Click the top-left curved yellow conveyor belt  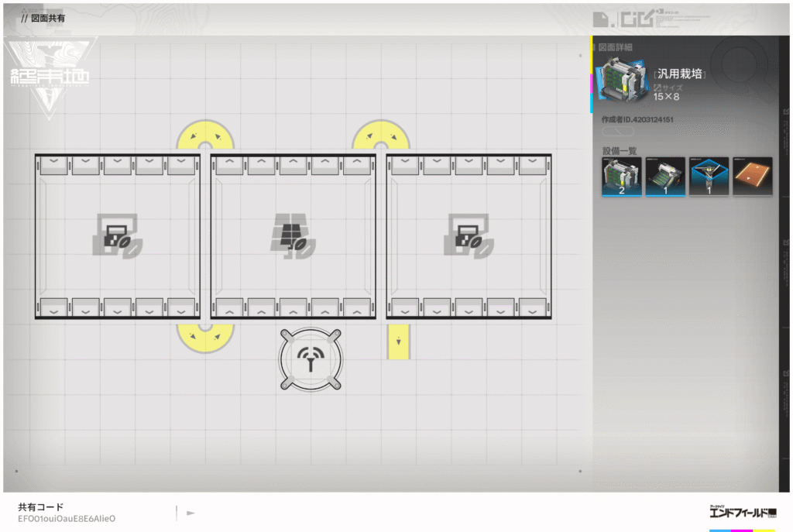pos(205,135)
